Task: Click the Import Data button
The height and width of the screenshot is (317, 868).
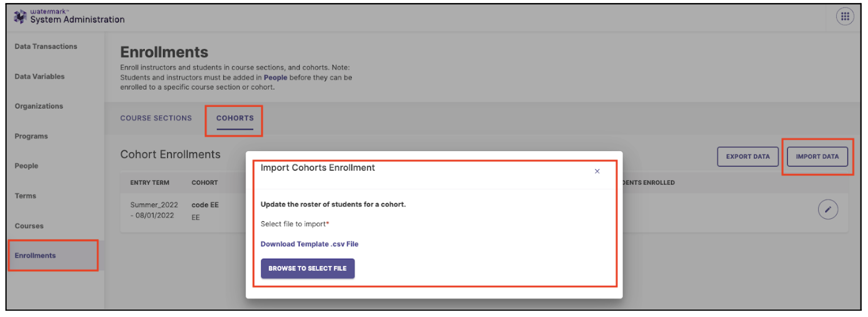Action: click(x=817, y=157)
